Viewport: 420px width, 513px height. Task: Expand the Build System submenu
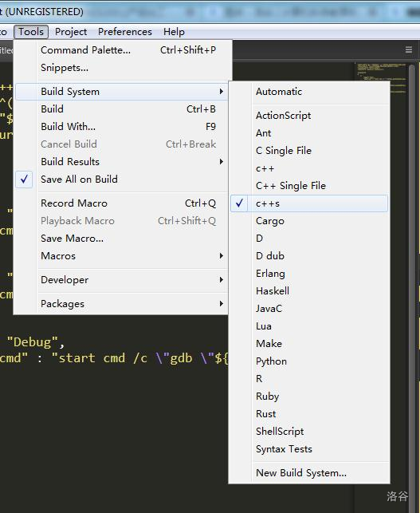point(122,92)
